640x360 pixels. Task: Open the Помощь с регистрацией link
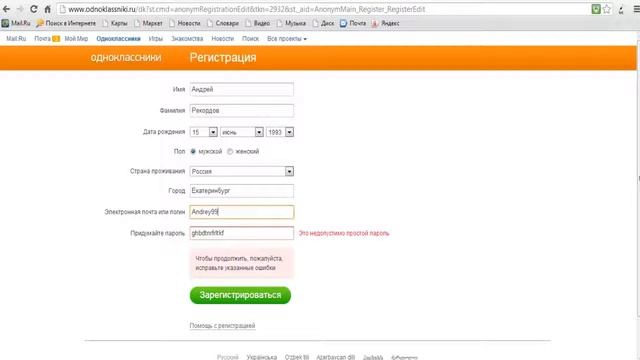tap(222, 326)
